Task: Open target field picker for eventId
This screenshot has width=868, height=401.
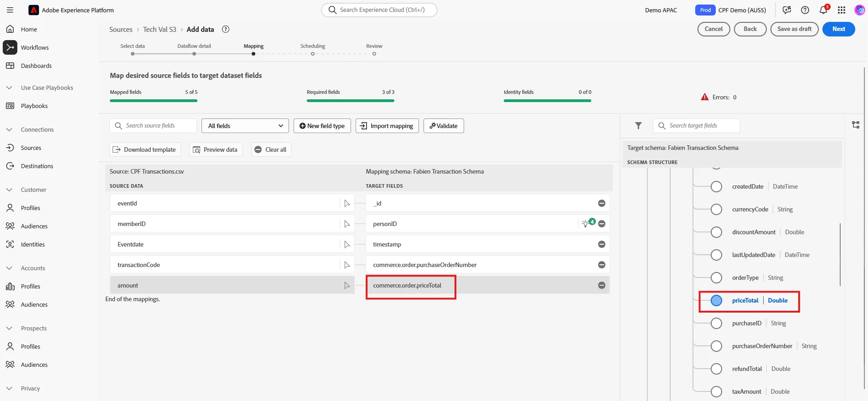Action: pos(347,203)
